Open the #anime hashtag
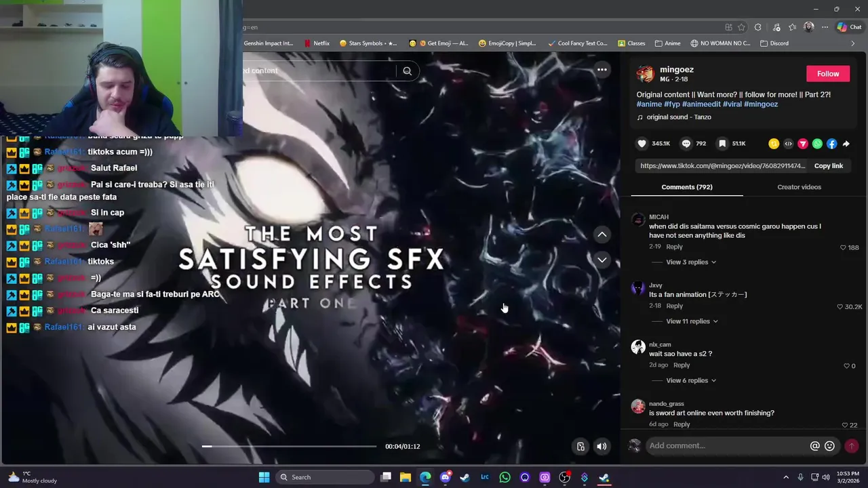This screenshot has width=868, height=488. coord(649,104)
